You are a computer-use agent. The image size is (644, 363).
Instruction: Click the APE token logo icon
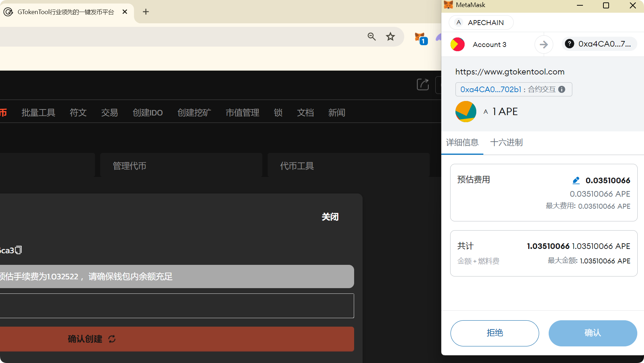[x=466, y=112]
